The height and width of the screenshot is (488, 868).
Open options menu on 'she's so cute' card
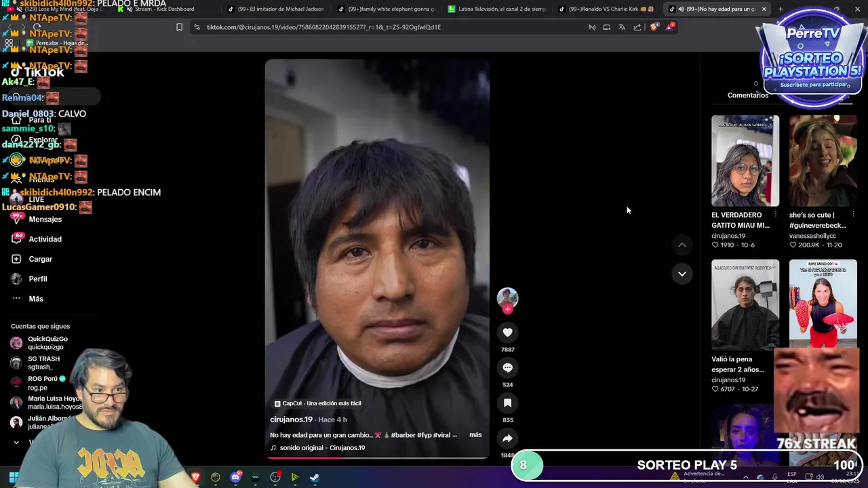(853, 215)
